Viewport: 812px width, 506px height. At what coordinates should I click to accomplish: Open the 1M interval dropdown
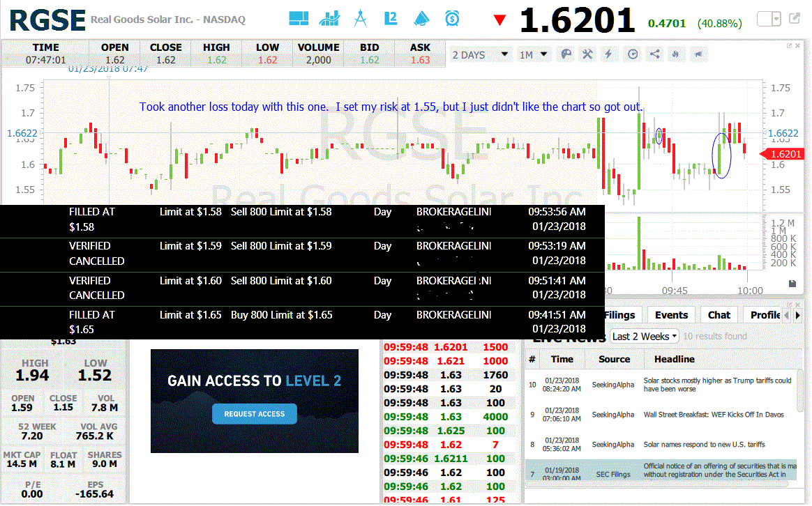click(534, 54)
